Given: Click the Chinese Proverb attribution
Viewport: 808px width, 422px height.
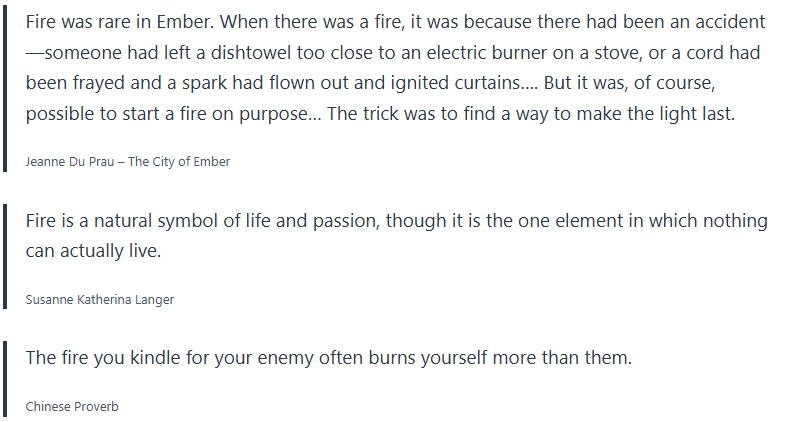Looking at the screenshot, I should click(x=73, y=406).
